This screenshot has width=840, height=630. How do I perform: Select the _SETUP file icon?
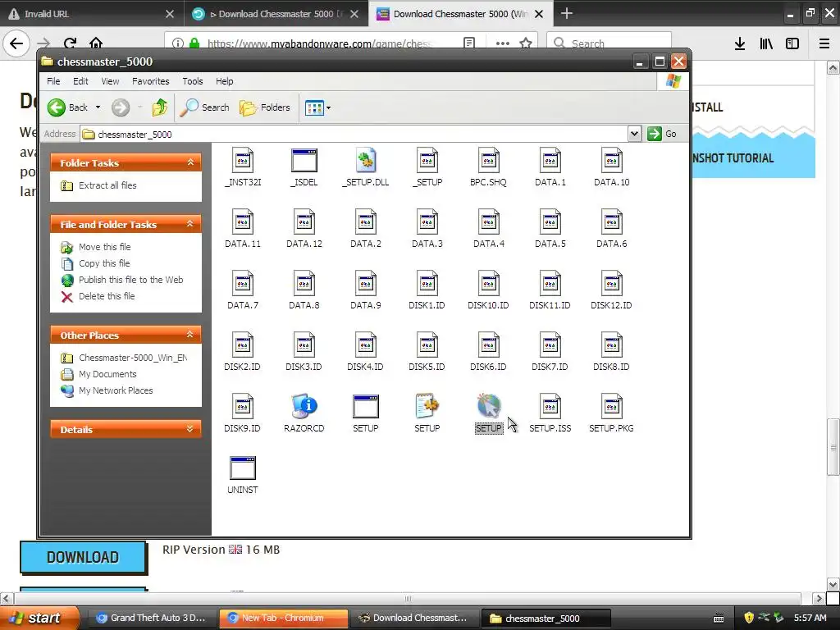[x=427, y=160]
